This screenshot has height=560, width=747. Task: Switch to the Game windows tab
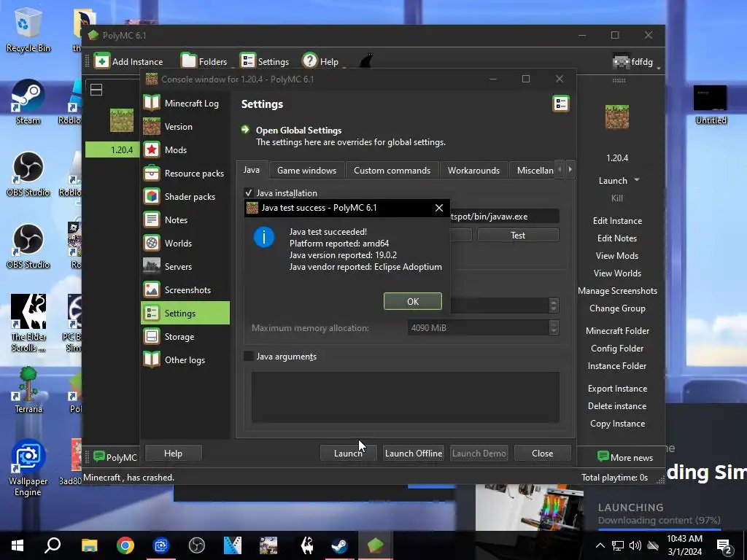tap(307, 171)
